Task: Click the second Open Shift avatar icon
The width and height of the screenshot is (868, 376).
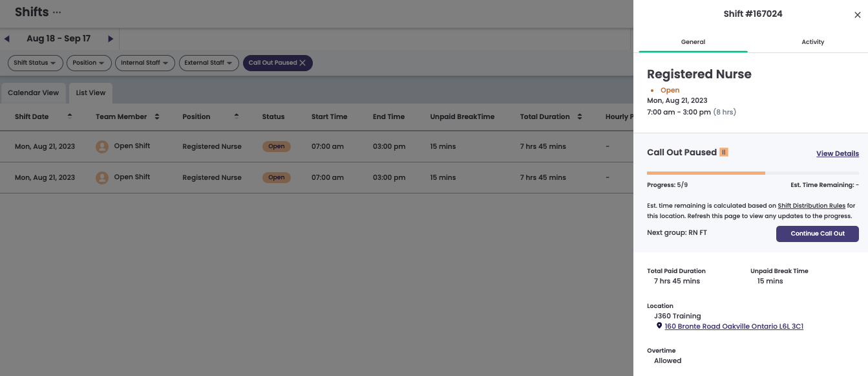Action: (x=102, y=178)
